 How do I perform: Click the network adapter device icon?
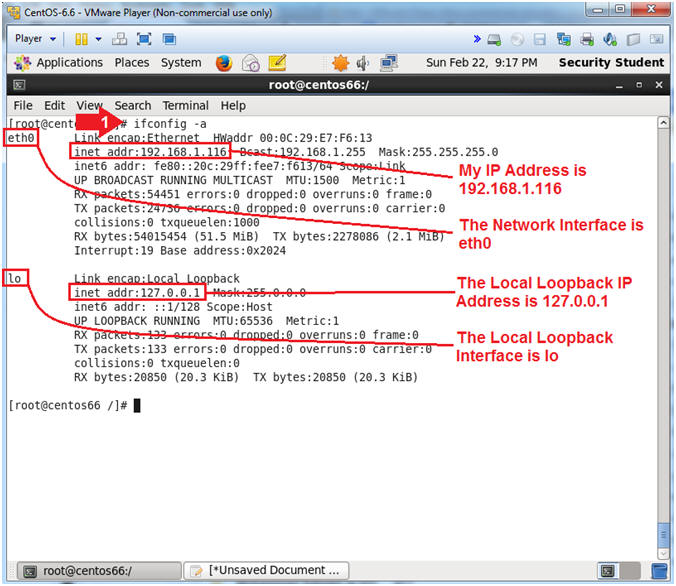point(563,40)
